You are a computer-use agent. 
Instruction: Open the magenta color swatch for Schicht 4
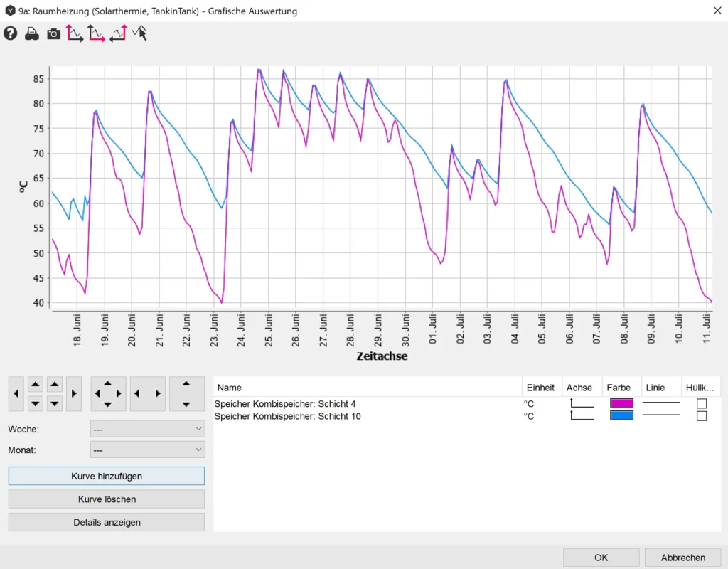[621, 403]
